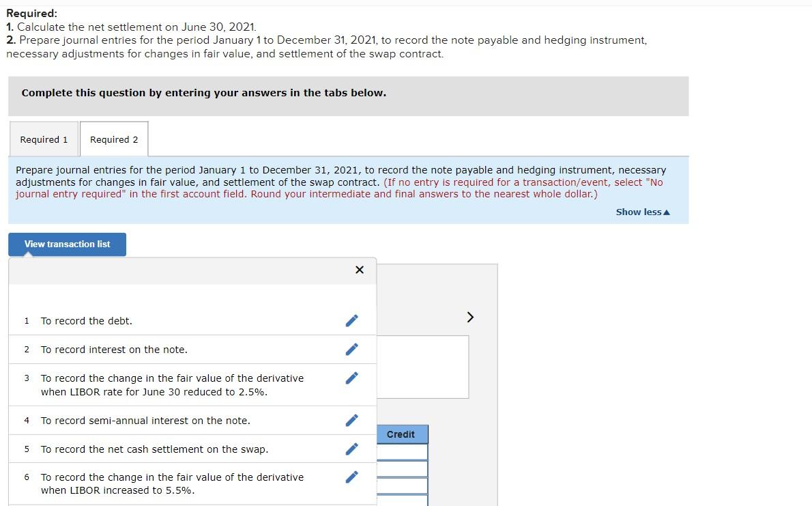This screenshot has height=506, width=812.
Task: Edit the net cash settlement entry
Action: click(351, 449)
